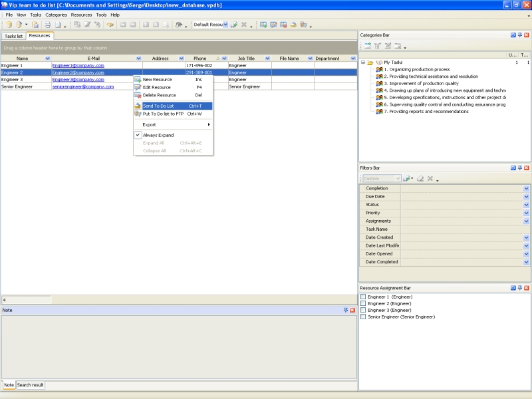Pin the Categories Bar panel

click(519, 35)
